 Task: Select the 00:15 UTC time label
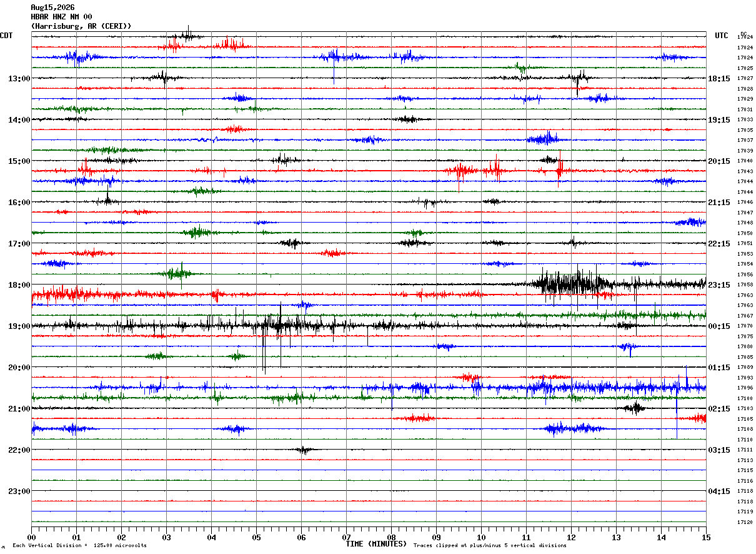click(719, 326)
